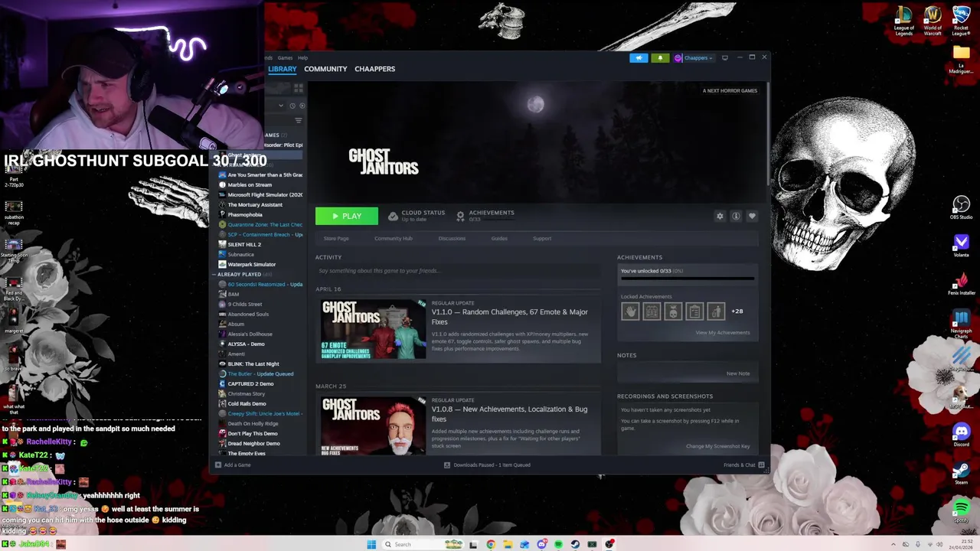The height and width of the screenshot is (551, 980).
Task: View the skull locked achievement icon
Action: click(x=673, y=311)
